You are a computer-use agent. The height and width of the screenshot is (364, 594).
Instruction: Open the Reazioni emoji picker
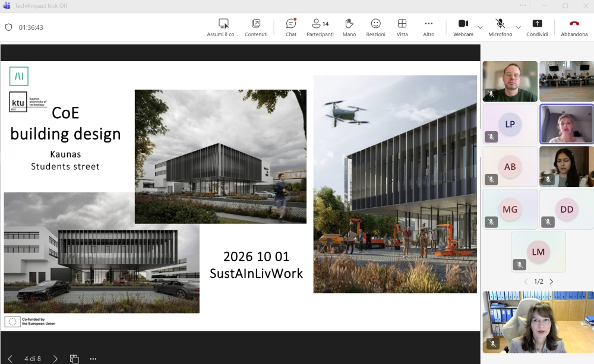[x=375, y=27]
